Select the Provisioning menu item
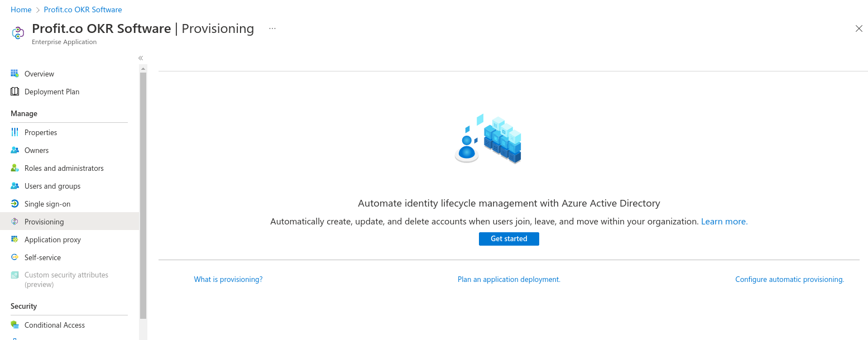Image resolution: width=868 pixels, height=340 pixels. click(69, 222)
